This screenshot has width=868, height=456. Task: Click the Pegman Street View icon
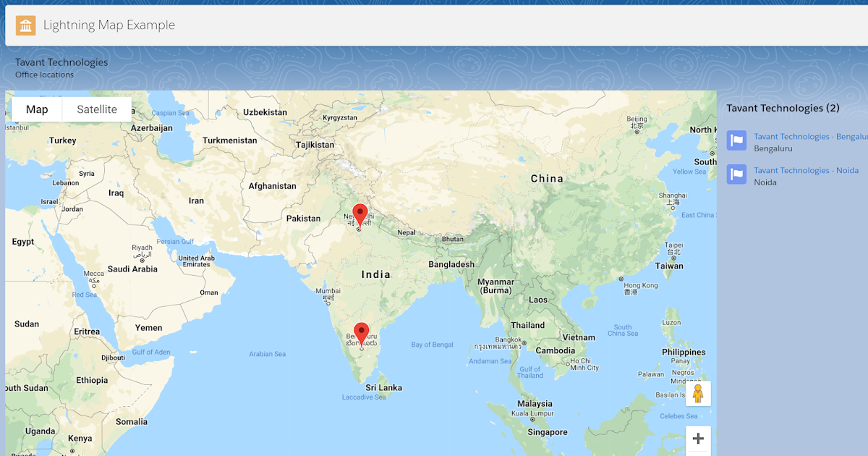698,393
